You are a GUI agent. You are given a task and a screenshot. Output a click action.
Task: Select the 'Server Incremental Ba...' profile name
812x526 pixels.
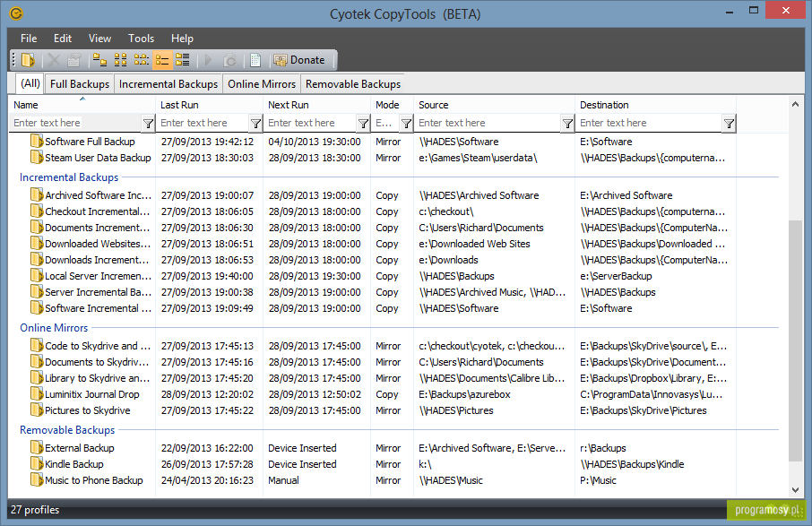[x=99, y=292]
